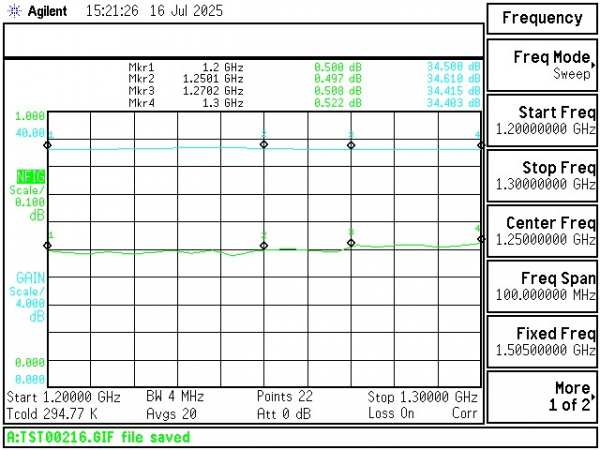This screenshot has width=600, height=450.
Task: Click the TST00216.GIF file saved message
Action: [98, 437]
